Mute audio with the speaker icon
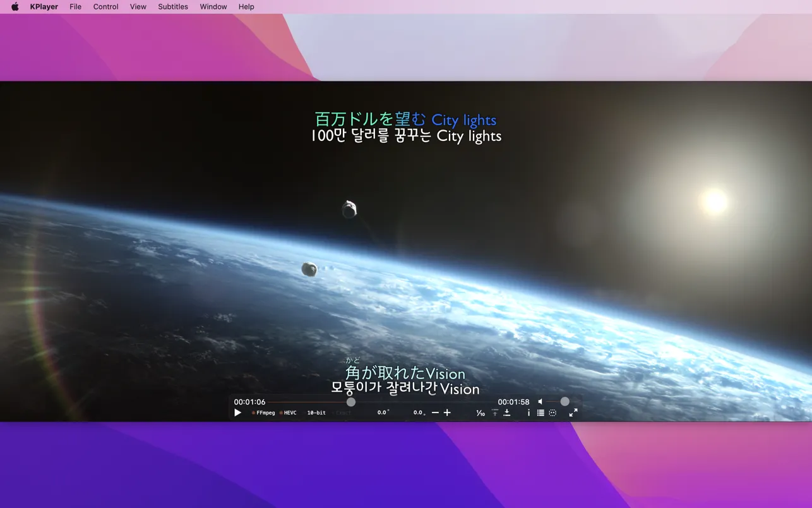 [540, 402]
